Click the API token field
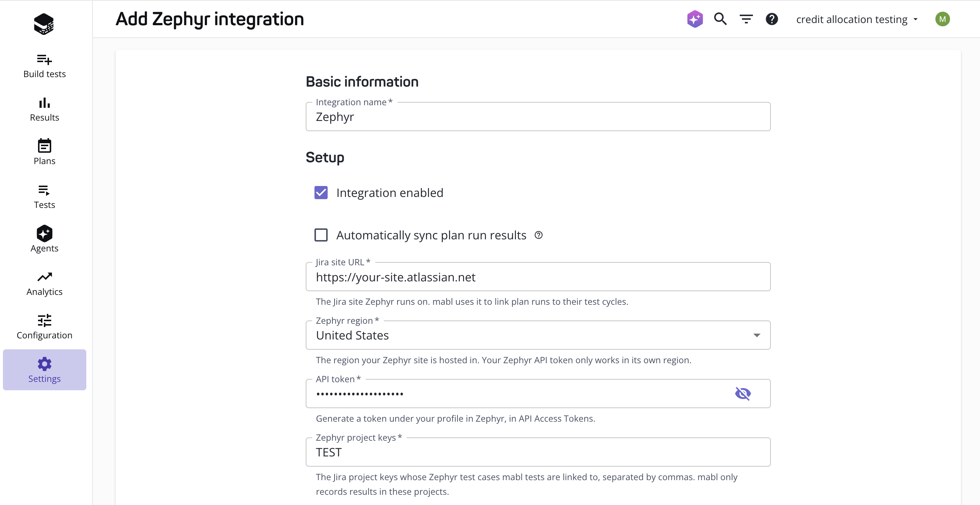 coord(538,394)
